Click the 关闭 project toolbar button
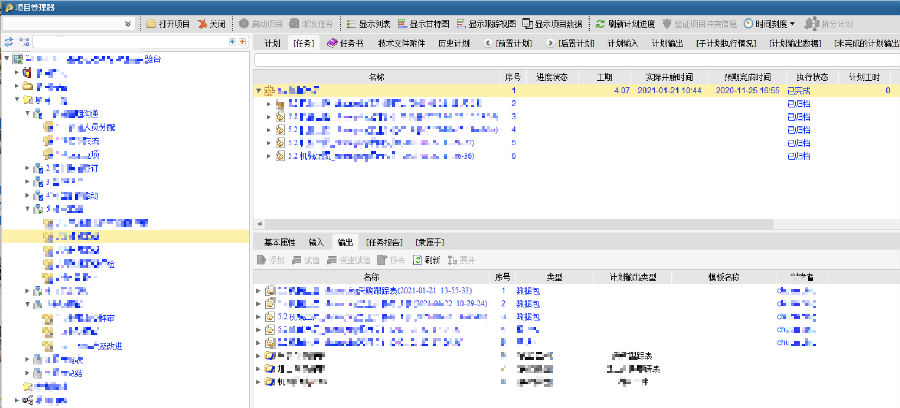The width and height of the screenshot is (900, 408). coord(212,23)
